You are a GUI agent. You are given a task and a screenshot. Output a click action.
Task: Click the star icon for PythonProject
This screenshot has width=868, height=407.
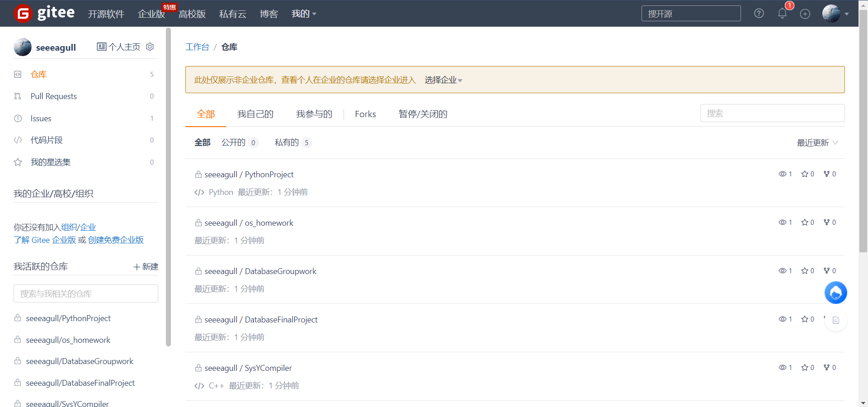(805, 174)
